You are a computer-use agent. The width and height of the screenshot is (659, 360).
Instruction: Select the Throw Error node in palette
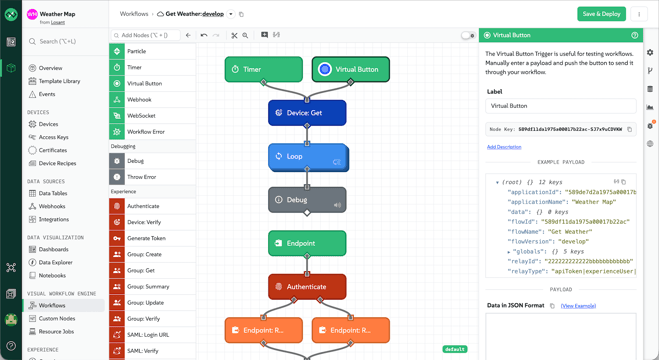pyautogui.click(x=153, y=177)
